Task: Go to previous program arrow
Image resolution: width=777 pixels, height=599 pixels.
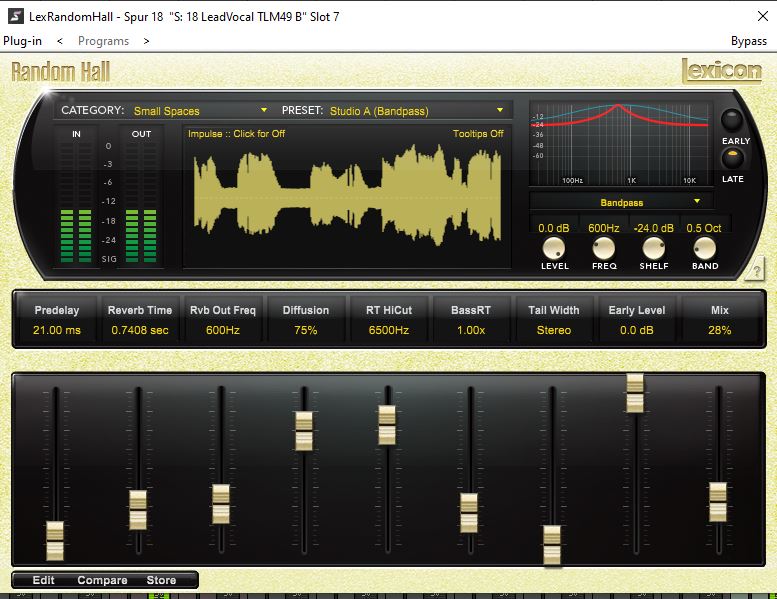Action: click(x=60, y=41)
